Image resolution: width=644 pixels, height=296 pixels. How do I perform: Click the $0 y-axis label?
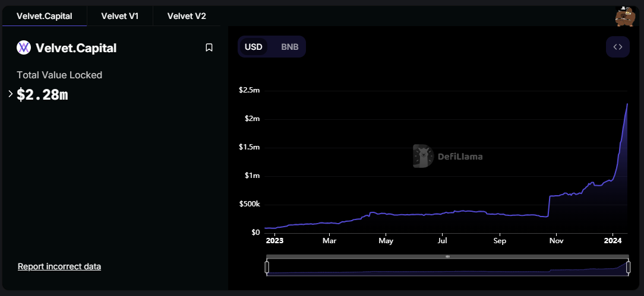pyautogui.click(x=255, y=233)
